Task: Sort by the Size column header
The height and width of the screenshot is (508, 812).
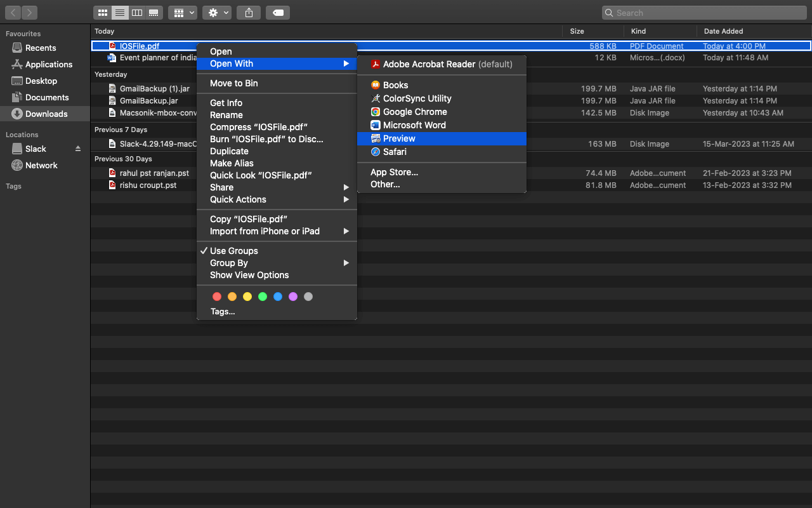Action: 593,31
